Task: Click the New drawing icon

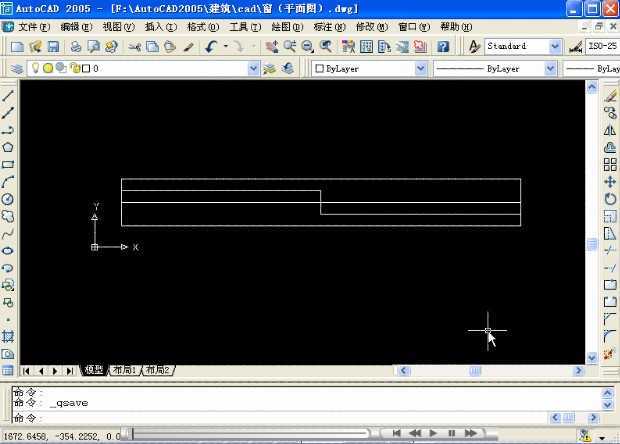Action: [x=17, y=47]
